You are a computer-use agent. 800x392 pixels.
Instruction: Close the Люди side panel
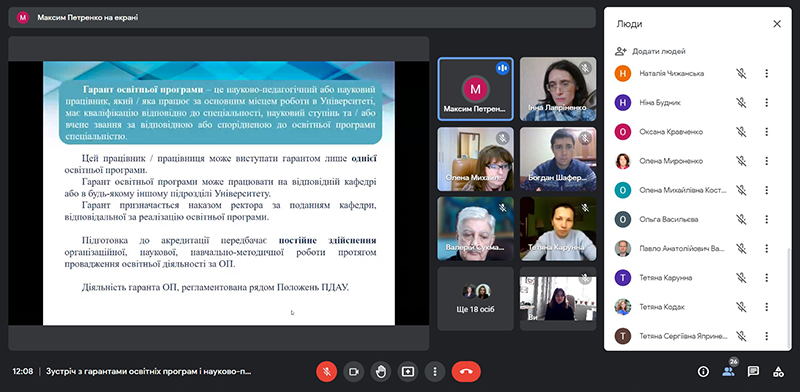tap(777, 24)
